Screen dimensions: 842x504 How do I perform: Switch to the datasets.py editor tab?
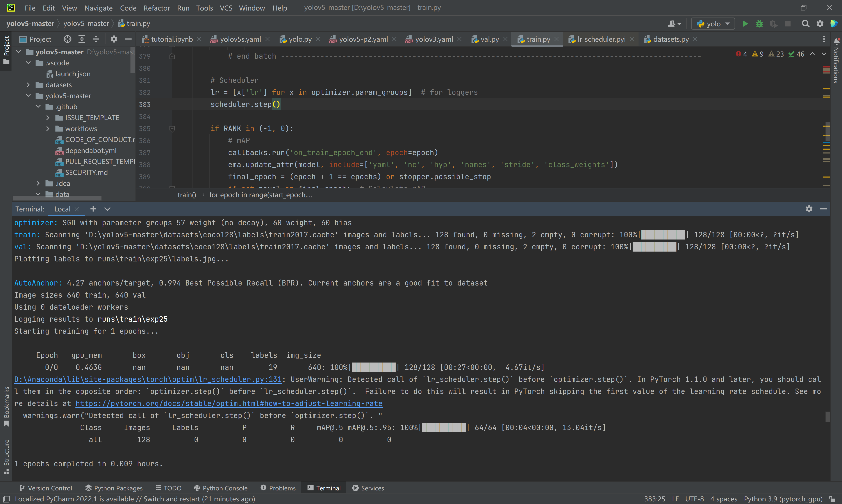pos(671,39)
